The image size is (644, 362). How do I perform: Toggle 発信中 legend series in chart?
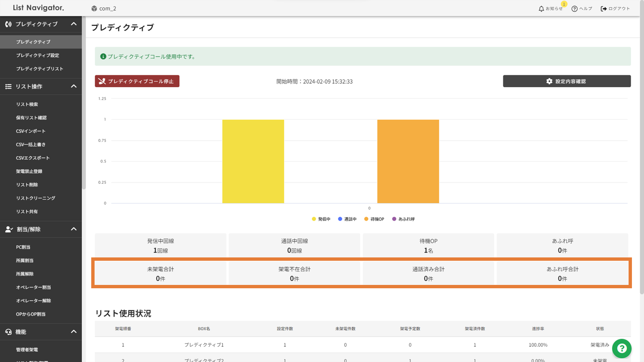click(x=321, y=219)
